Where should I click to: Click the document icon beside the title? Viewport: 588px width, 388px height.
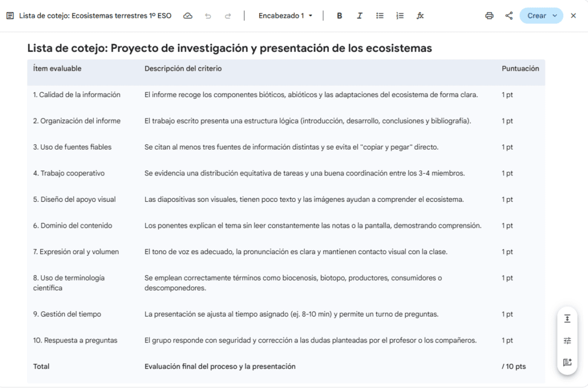coord(10,16)
